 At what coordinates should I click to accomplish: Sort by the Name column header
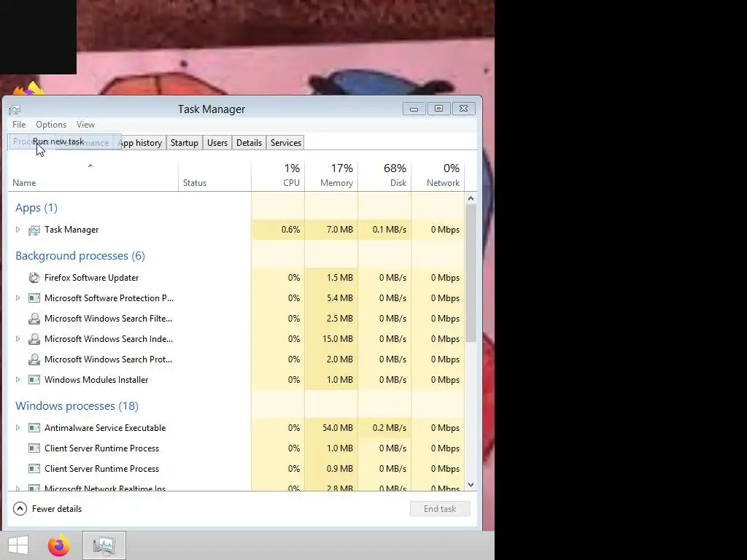93,176
